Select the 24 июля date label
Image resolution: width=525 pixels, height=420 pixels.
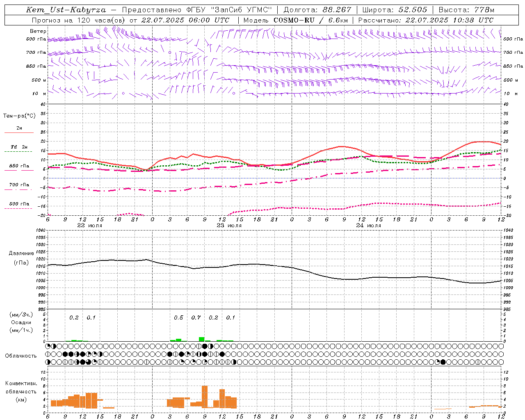(x=368, y=226)
